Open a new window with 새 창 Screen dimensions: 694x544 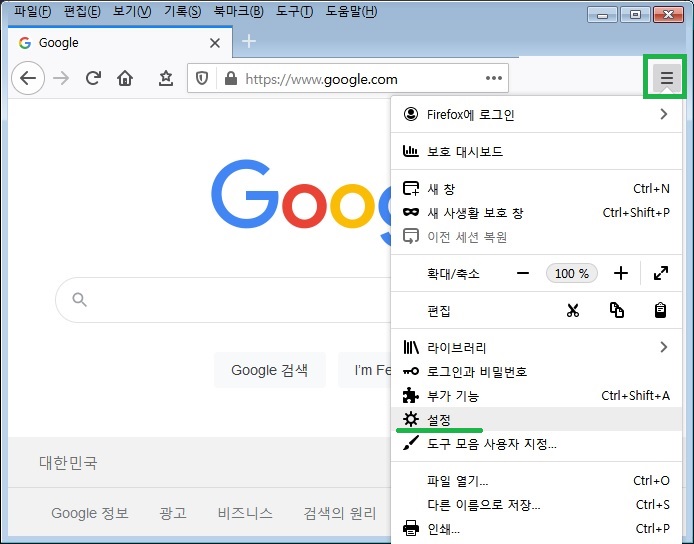pos(536,189)
